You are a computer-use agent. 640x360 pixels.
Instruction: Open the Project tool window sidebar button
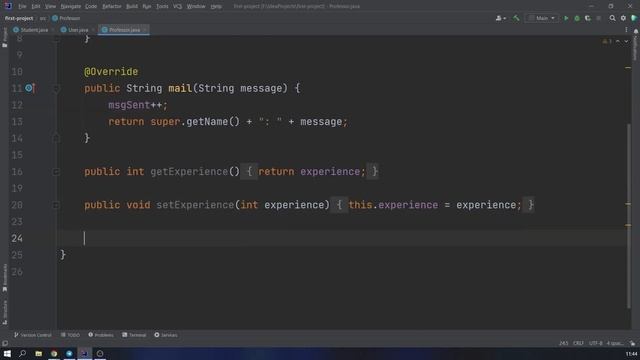pos(4,38)
